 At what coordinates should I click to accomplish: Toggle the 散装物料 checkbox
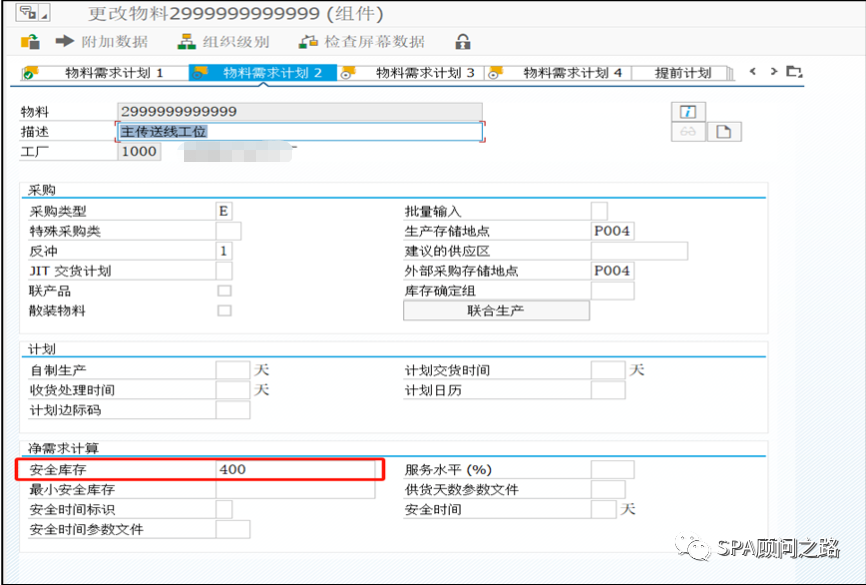[224, 310]
